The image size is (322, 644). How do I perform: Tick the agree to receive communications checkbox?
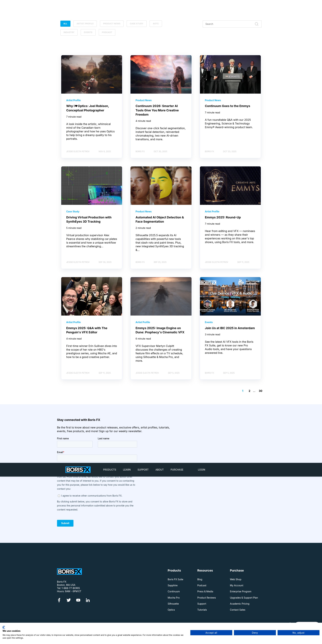[x=59, y=496]
